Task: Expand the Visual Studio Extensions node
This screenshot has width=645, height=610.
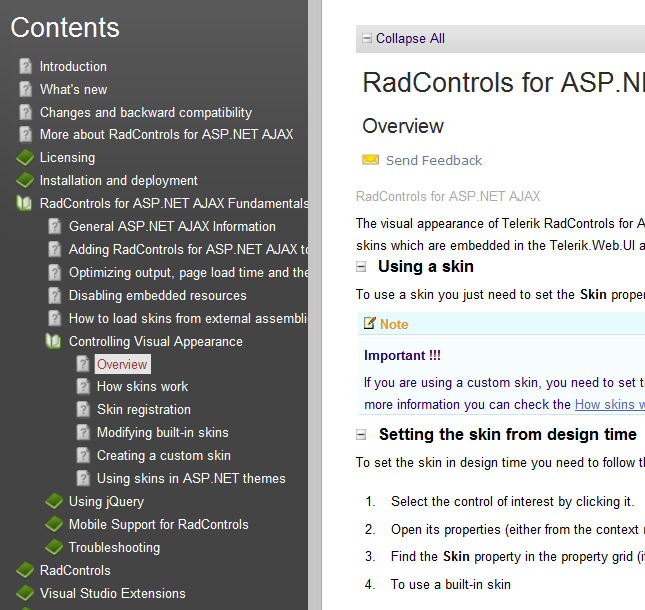Action: (25, 594)
